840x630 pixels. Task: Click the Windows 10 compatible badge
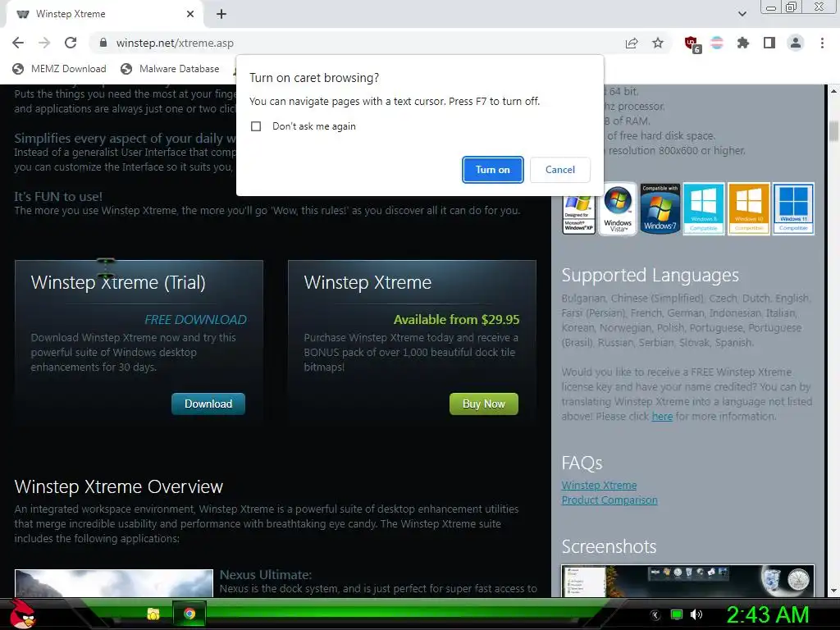[x=748, y=208]
